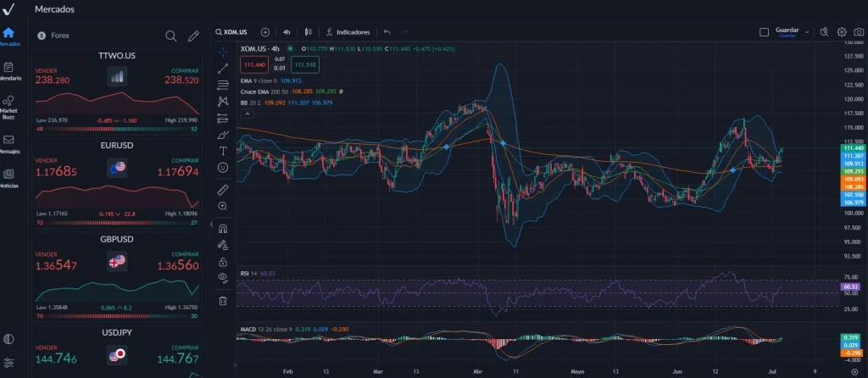Toggle the theme contrast icon in sidebar
The image size is (868, 378).
click(8, 339)
